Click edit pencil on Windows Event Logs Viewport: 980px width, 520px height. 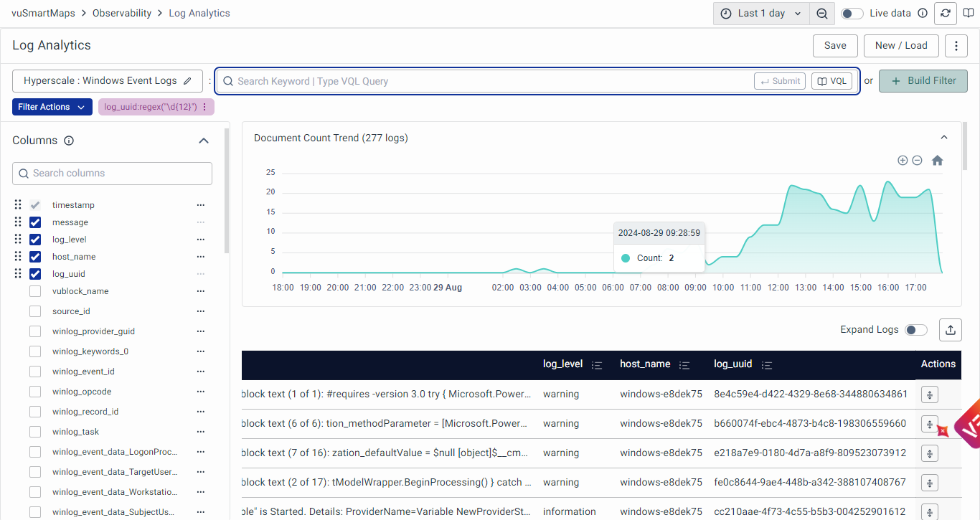click(x=188, y=81)
